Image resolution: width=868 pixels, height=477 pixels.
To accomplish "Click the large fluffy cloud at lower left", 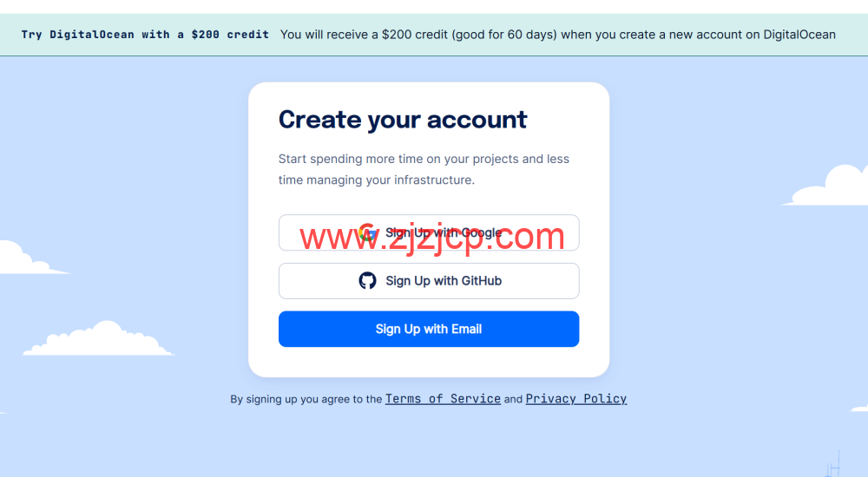I will (99, 338).
